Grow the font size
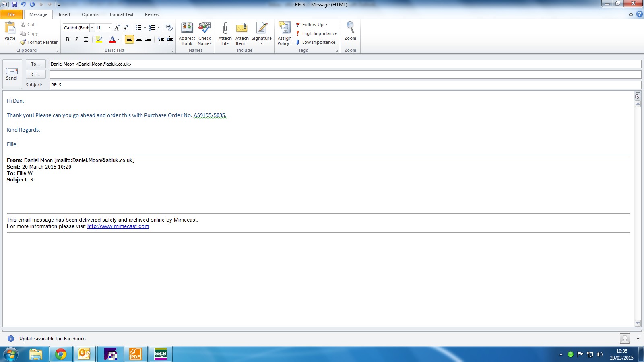 [117, 28]
